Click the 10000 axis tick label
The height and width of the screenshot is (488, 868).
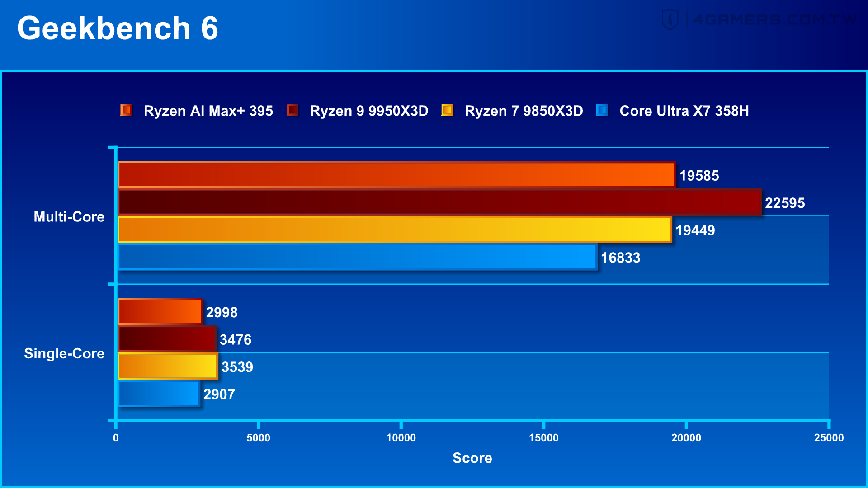pyautogui.click(x=401, y=437)
